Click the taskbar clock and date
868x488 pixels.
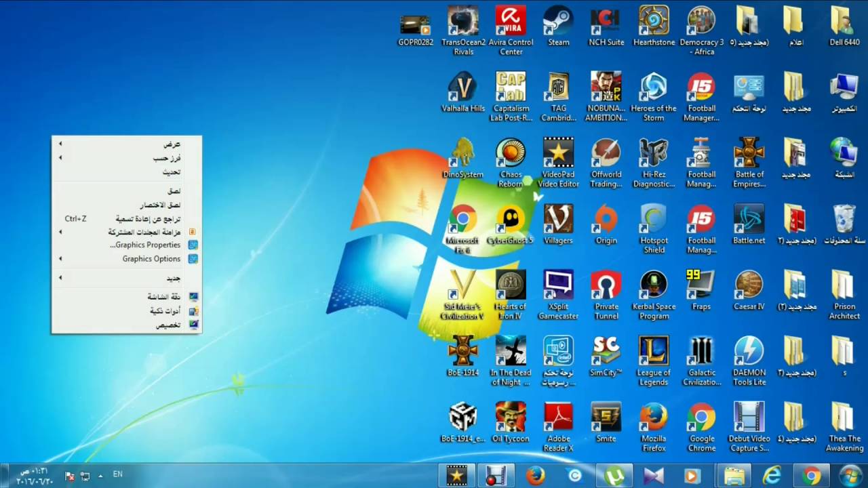[x=34, y=476]
